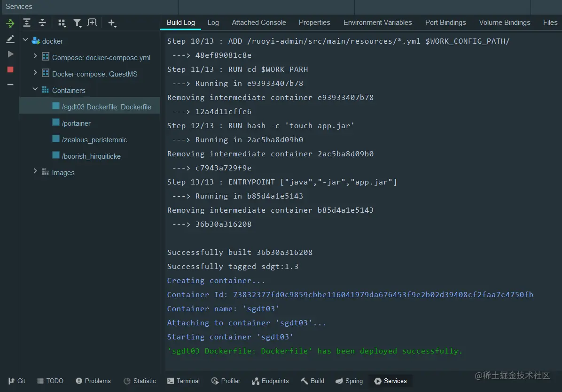Click the Expand All toolbar icon

[26, 23]
